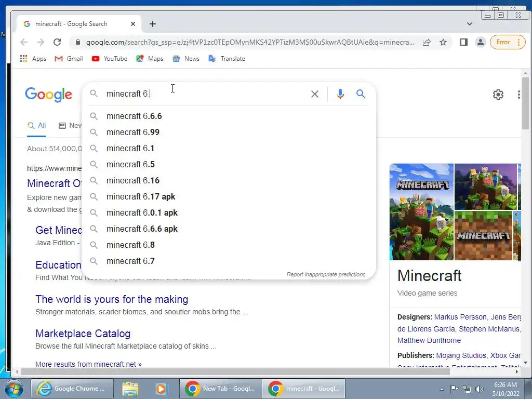Viewport: 532px width, 399px height.
Task: Open volume speaker tray icon
Action: point(480,389)
